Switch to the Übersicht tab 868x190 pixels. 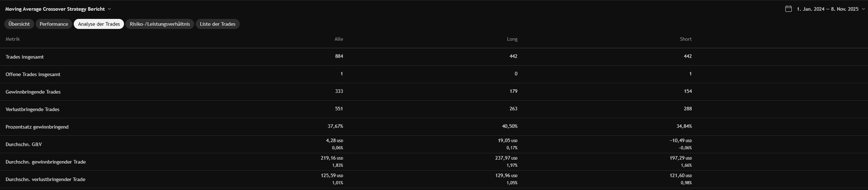[x=19, y=24]
